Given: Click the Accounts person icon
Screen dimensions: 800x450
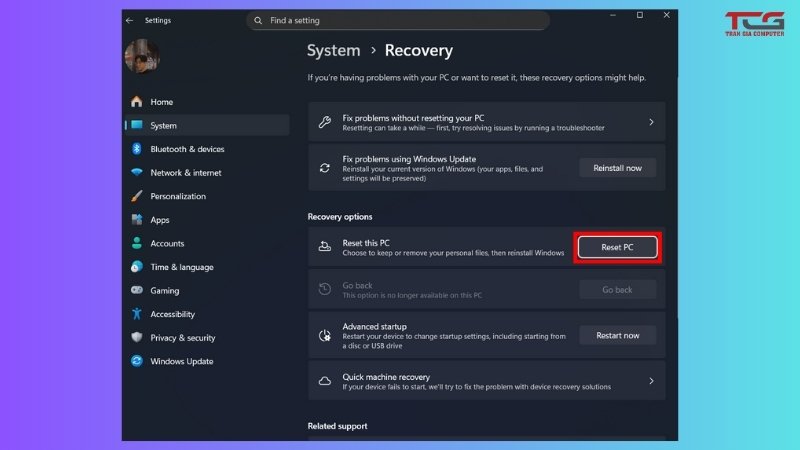Looking at the screenshot, I should tap(136, 243).
